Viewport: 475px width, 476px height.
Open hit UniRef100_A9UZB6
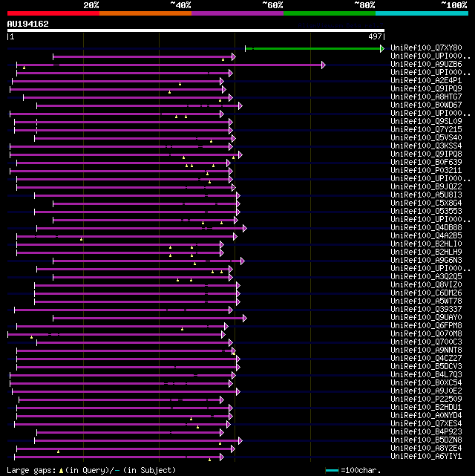[426, 65]
